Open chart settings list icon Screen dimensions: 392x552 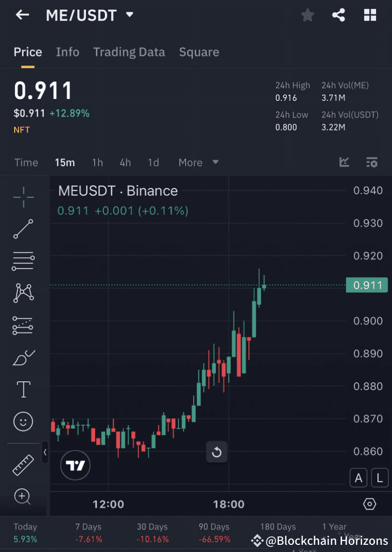(x=372, y=162)
